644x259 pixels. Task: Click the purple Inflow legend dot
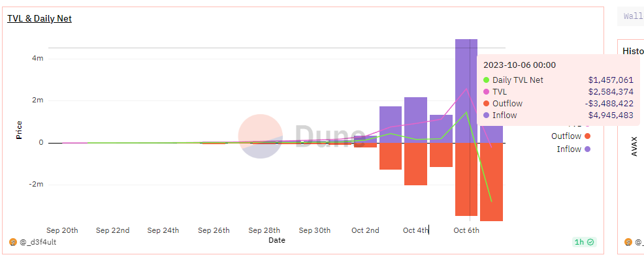(x=587, y=149)
